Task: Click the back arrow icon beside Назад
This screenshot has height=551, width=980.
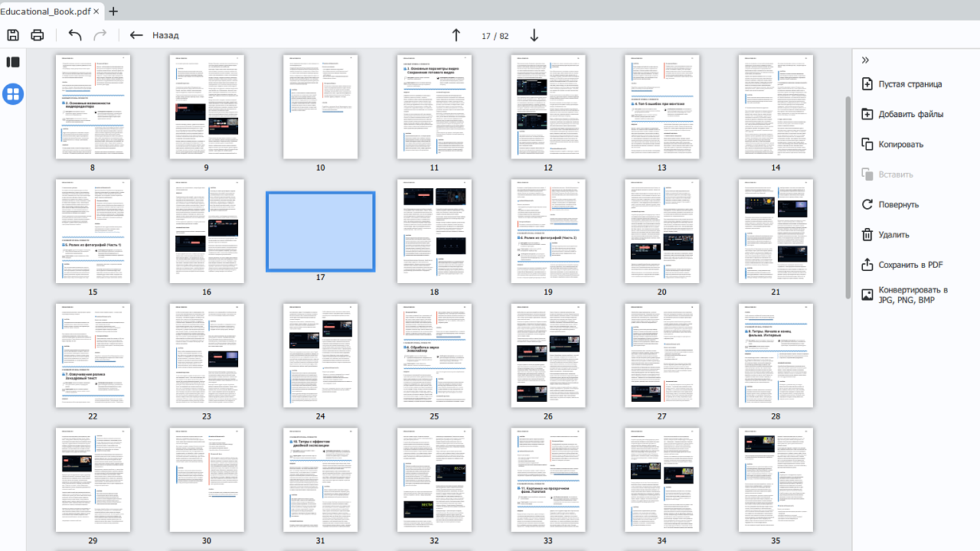Action: click(x=136, y=35)
